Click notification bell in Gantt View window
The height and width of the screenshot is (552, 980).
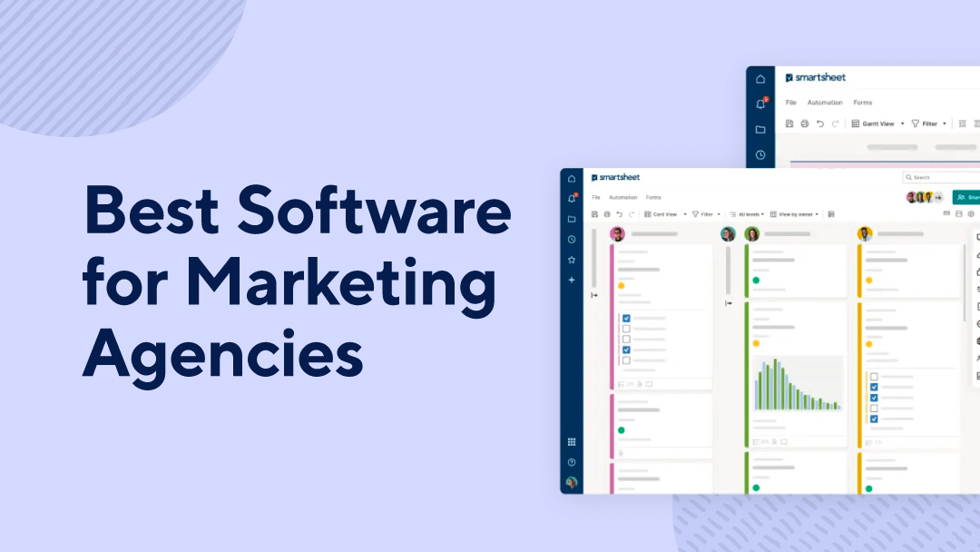coord(761,103)
